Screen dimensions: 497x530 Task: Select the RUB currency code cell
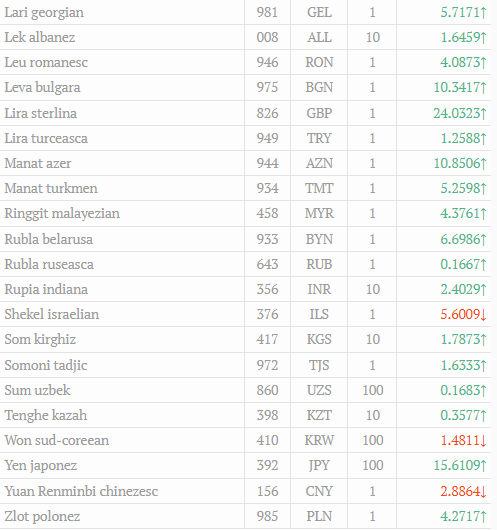(x=319, y=264)
